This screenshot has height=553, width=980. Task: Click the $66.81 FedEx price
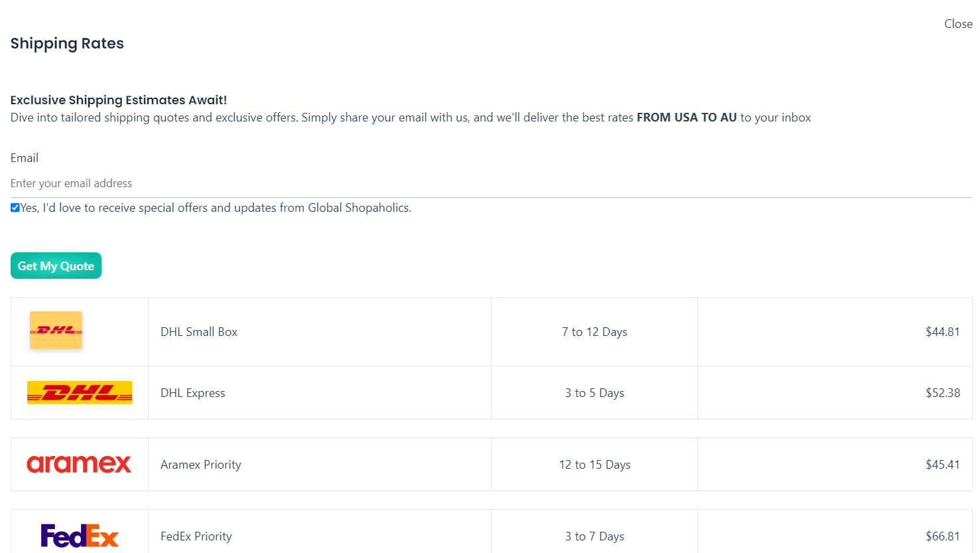(x=942, y=536)
